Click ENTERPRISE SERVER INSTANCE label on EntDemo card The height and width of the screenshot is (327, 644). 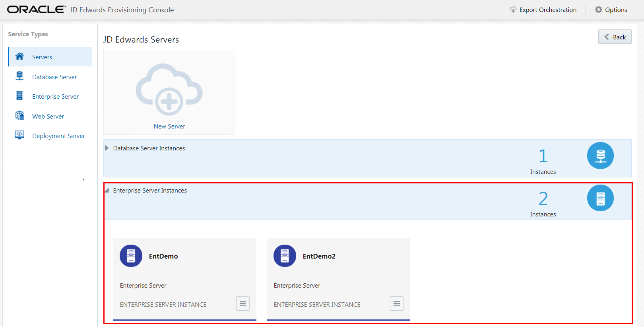tap(163, 304)
